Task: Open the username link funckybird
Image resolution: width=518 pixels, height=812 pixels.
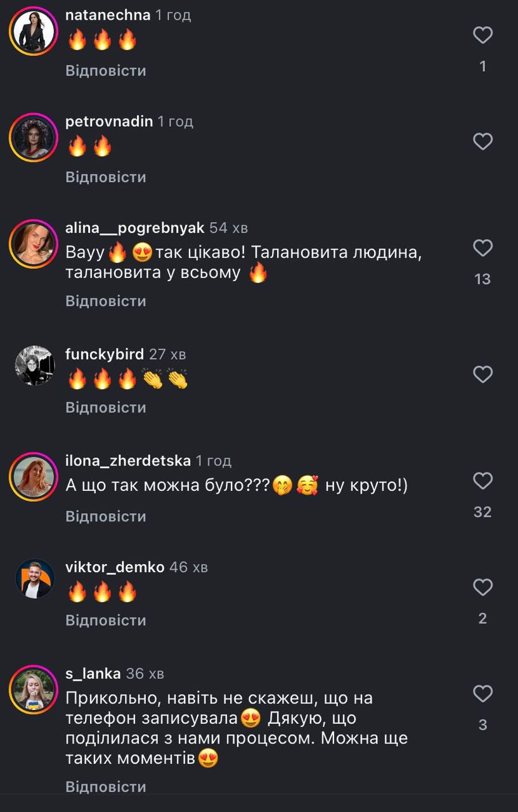Action: tap(105, 354)
